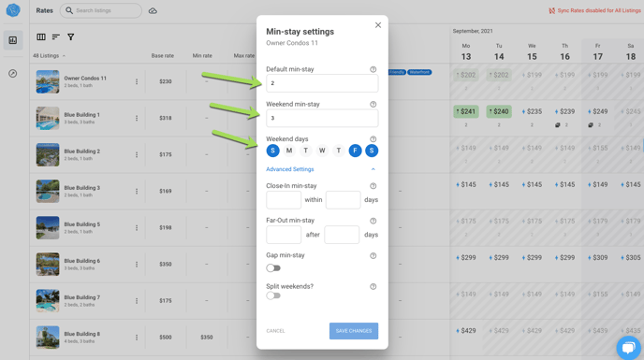
Task: Open the sort listings icon
Action: pos(56,37)
